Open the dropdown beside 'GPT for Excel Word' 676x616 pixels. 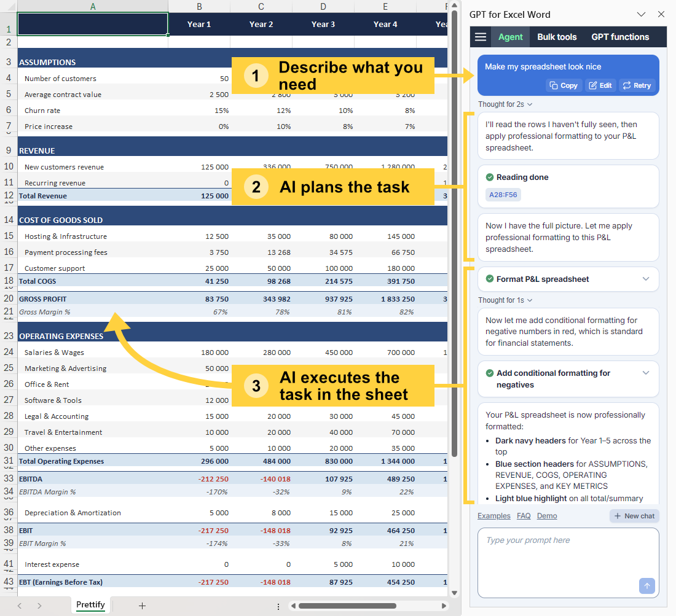click(x=641, y=14)
